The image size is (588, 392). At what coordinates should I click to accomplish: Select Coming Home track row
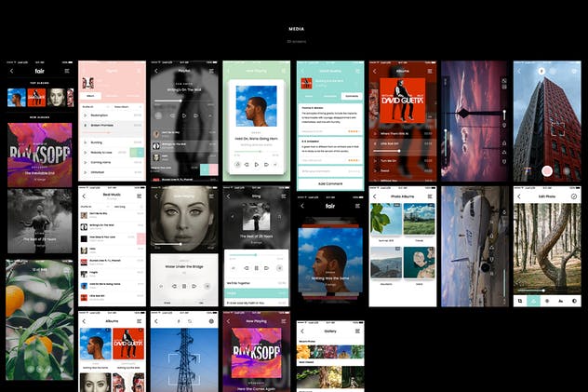point(113,162)
